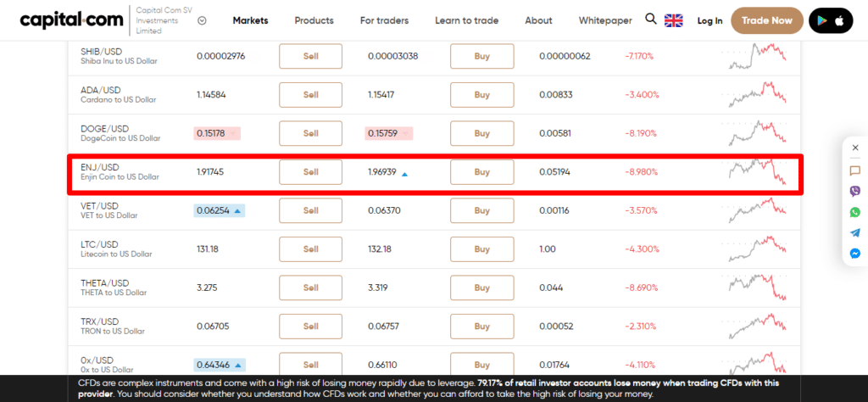Image resolution: width=868 pixels, height=402 pixels.
Task: Contact support via Telegram icon
Action: click(855, 232)
